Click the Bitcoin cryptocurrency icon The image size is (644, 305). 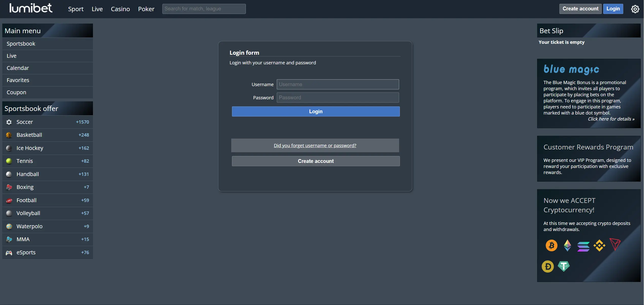551,245
